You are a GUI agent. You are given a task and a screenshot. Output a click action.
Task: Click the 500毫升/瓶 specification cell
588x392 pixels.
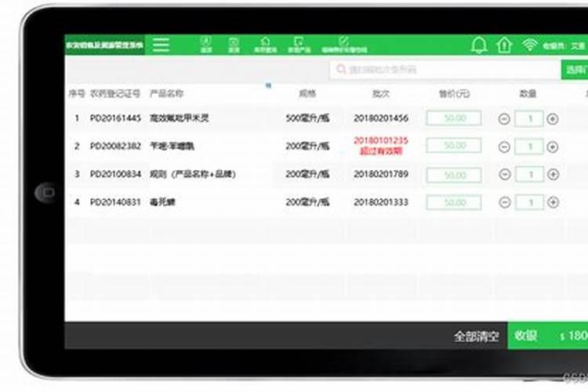click(307, 118)
